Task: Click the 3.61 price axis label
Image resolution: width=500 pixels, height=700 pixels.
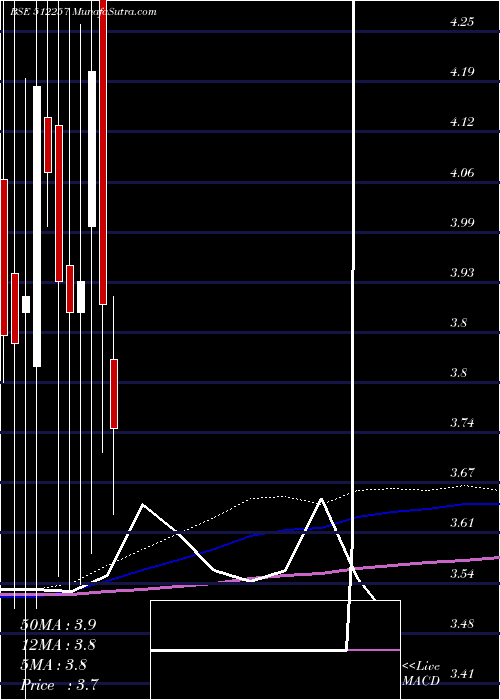Action: tap(462, 523)
